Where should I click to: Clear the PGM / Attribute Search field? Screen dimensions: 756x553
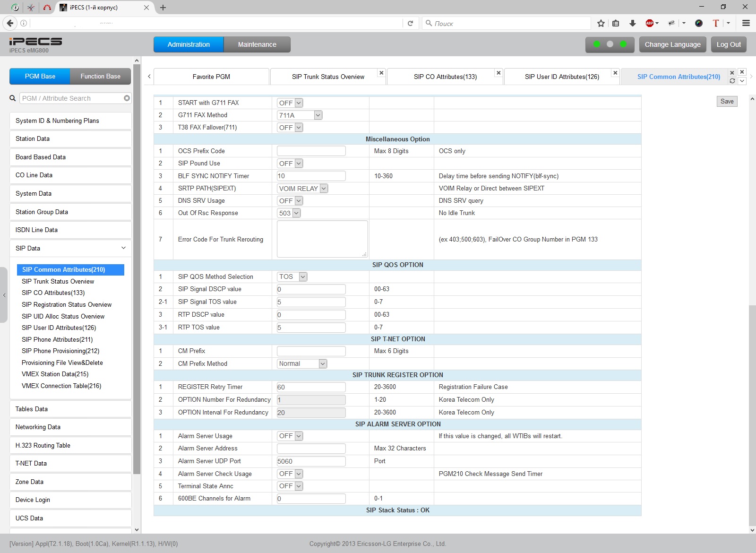[127, 98]
